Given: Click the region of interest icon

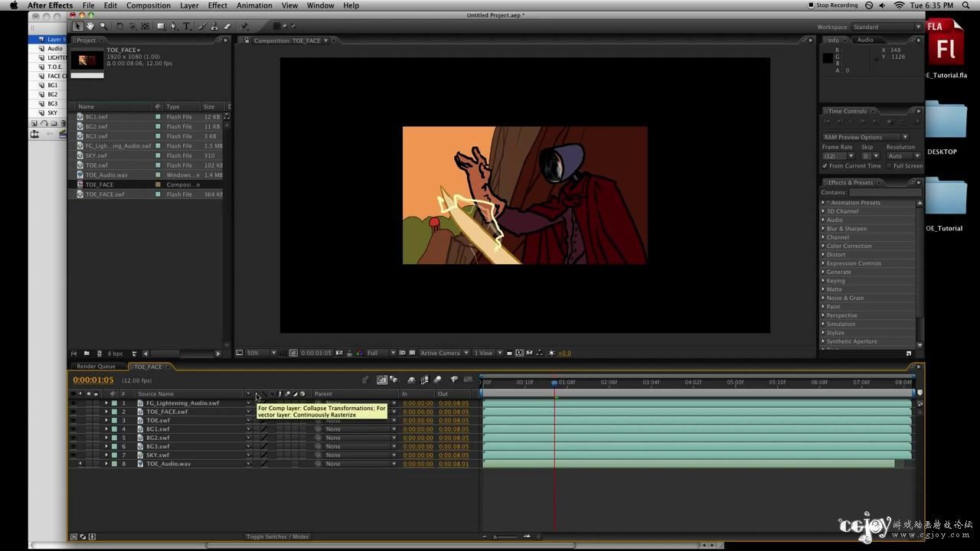Looking at the screenshot, I should (402, 353).
